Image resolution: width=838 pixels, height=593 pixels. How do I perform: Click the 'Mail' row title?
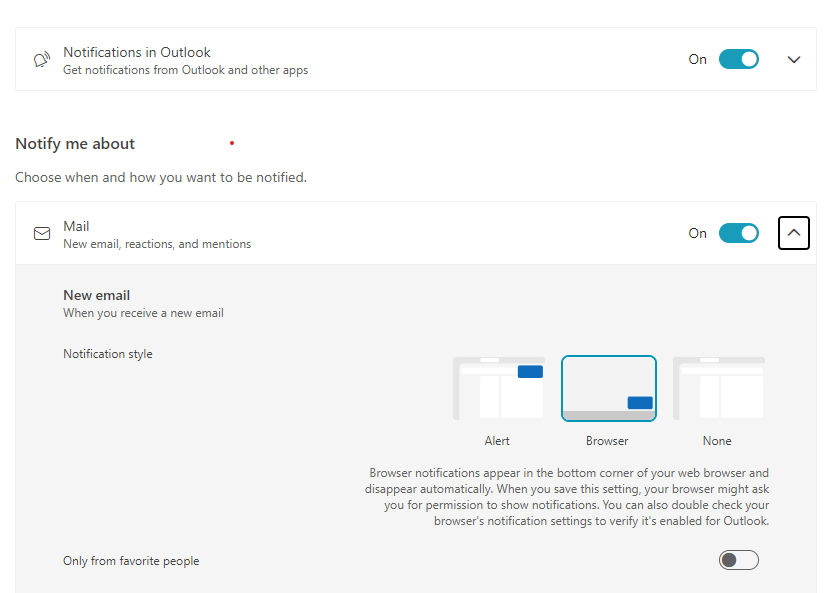coord(76,227)
